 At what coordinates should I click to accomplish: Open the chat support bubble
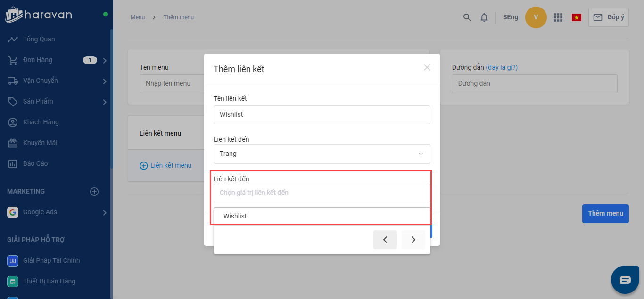(625, 280)
